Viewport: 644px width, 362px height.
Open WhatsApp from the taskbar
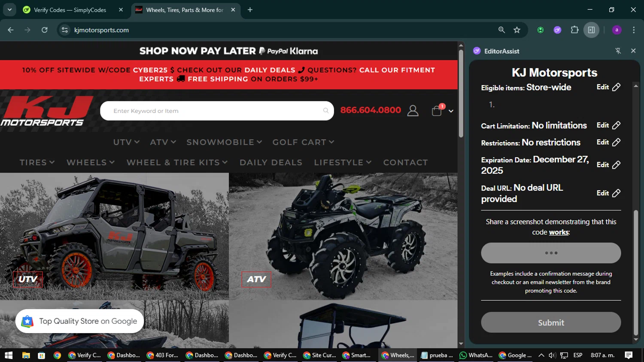pos(476,355)
